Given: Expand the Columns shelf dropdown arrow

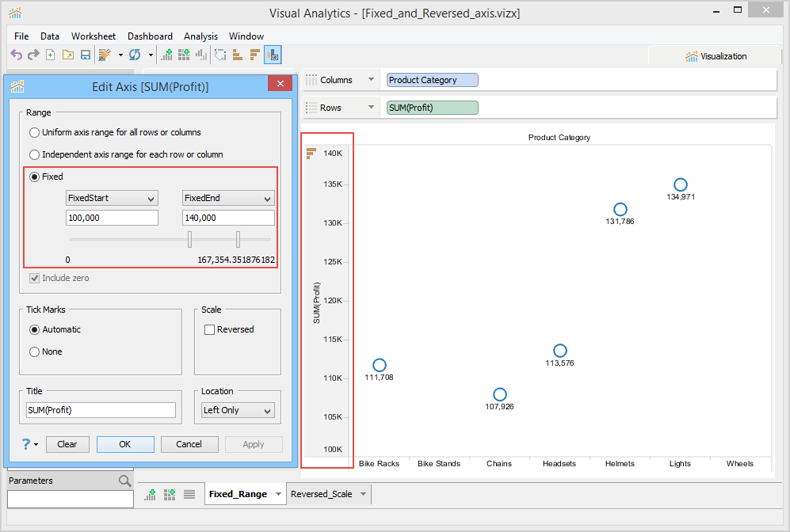Looking at the screenshot, I should coord(371,80).
